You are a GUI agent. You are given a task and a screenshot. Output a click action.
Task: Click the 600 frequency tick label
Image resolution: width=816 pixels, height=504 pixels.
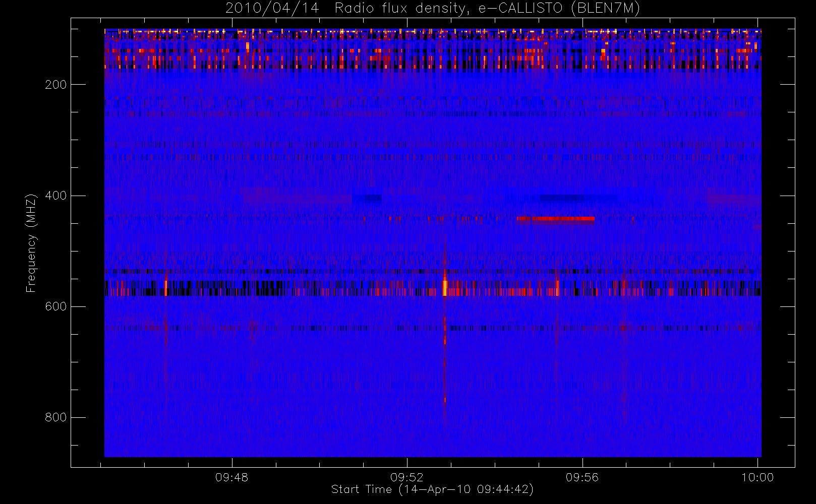tap(56, 306)
